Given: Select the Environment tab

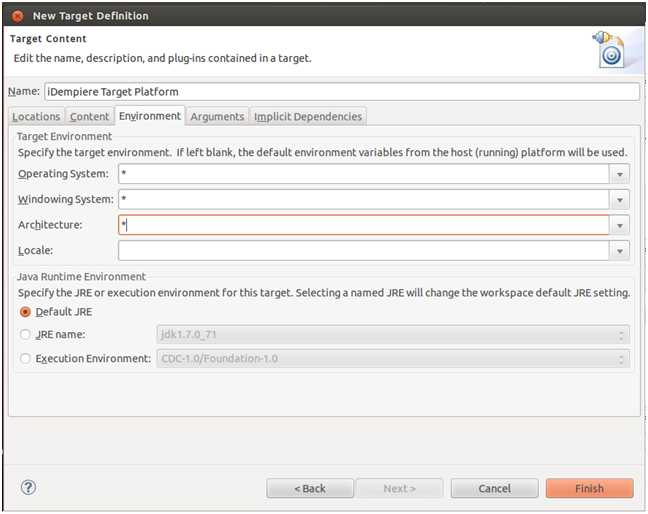Looking at the screenshot, I should pos(150,116).
